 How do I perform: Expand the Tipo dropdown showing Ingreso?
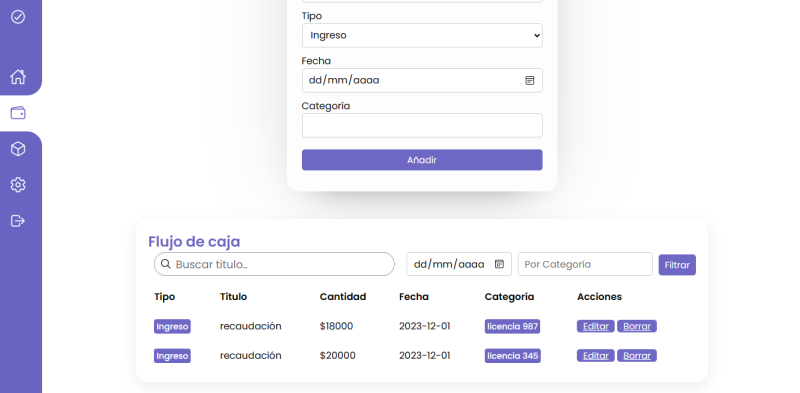[x=422, y=35]
